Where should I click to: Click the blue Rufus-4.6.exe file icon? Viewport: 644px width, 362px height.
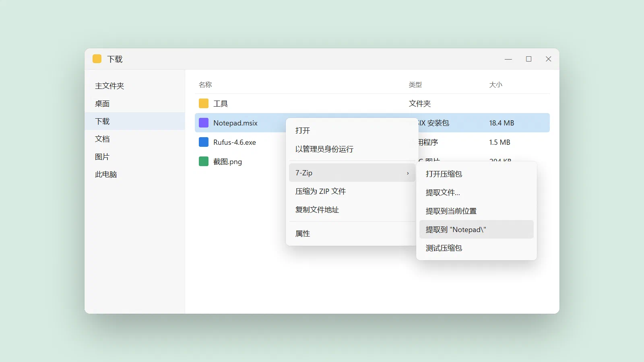(204, 142)
